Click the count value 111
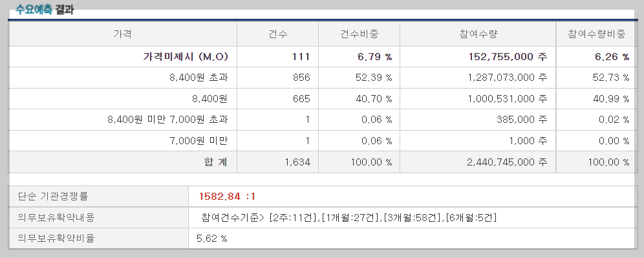 pos(301,57)
